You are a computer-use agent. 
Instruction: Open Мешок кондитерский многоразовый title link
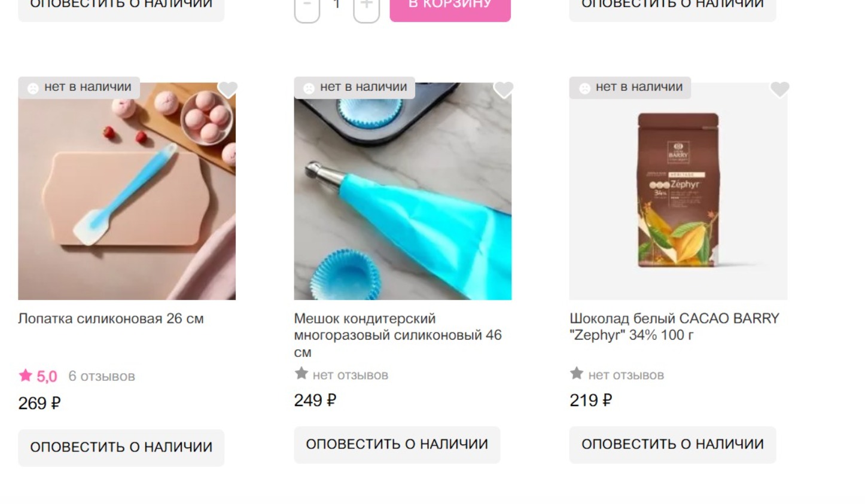pyautogui.click(x=398, y=335)
